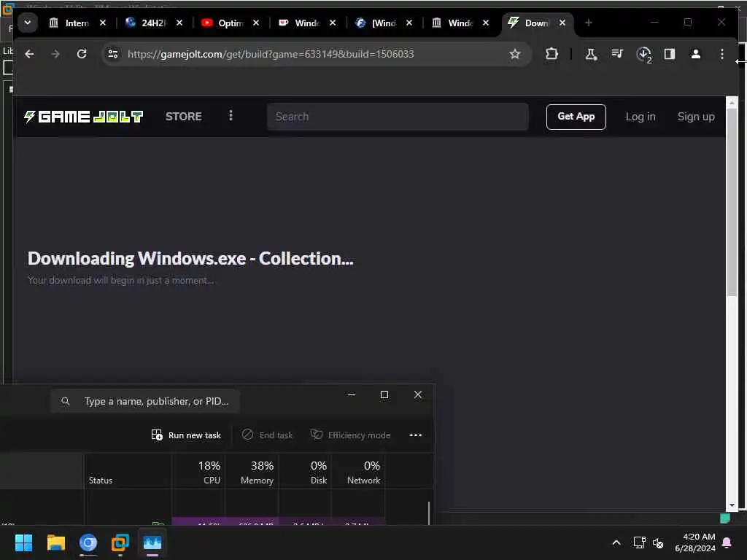Open Game Jolt more options menu
This screenshot has width=747, height=560.
tap(231, 116)
